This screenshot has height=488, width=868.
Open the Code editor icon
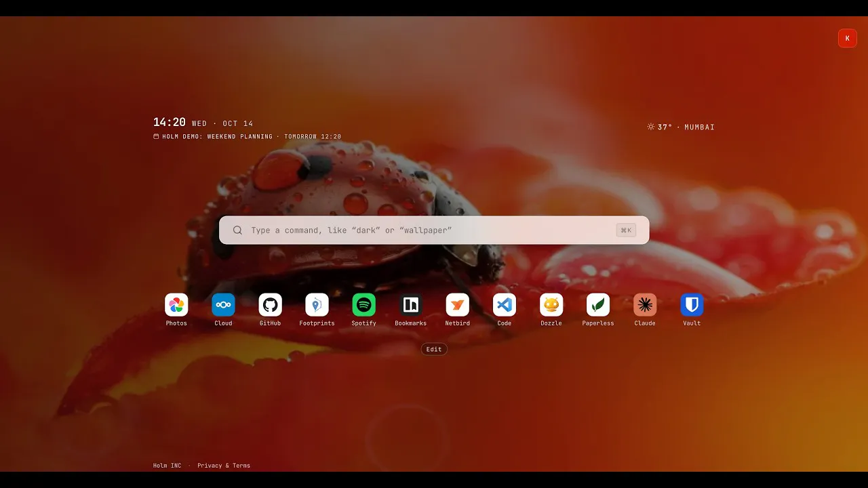tap(505, 305)
